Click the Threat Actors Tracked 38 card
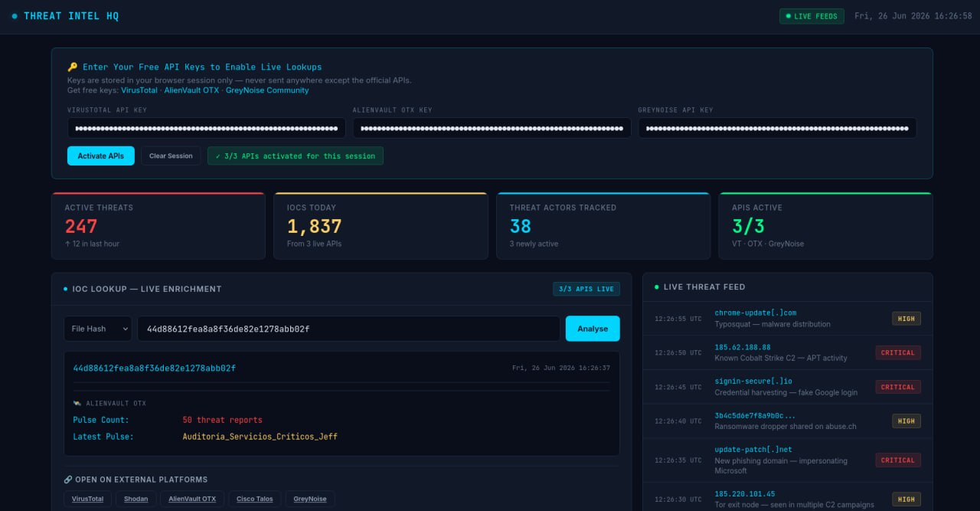This screenshot has height=511, width=980. coord(603,226)
